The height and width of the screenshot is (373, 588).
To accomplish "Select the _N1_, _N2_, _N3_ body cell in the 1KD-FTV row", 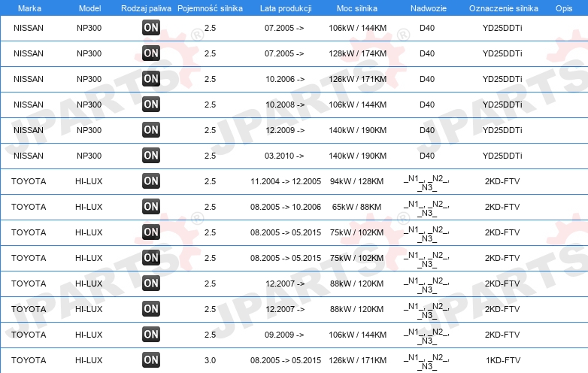I will point(427,362).
